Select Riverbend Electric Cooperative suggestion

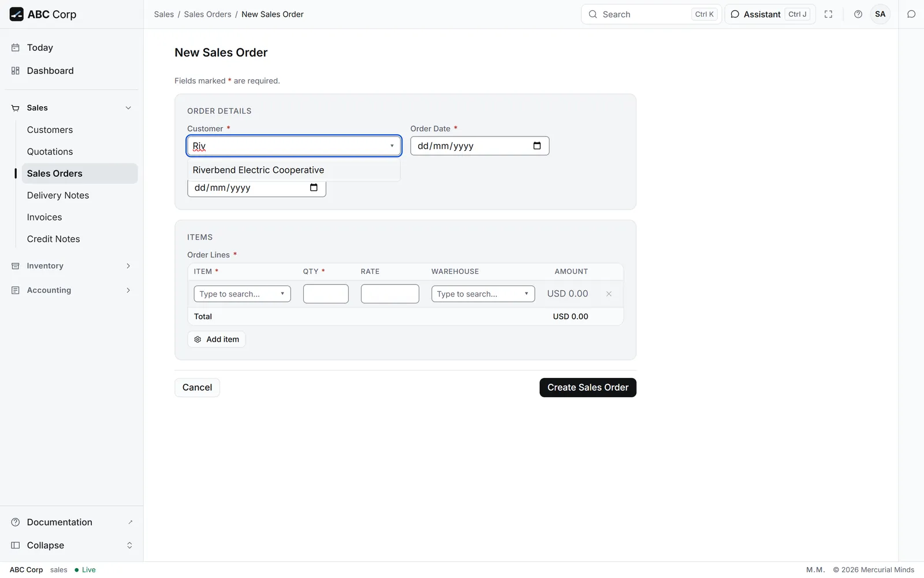294,170
